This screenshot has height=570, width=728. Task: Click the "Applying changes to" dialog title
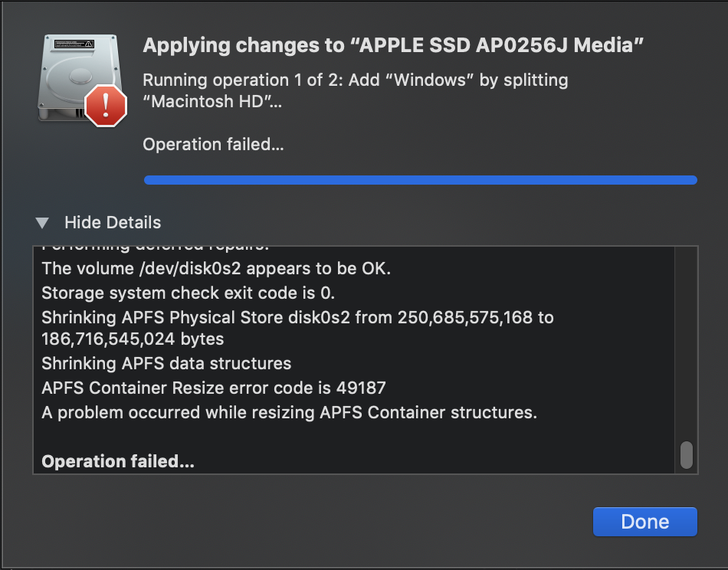[392, 46]
